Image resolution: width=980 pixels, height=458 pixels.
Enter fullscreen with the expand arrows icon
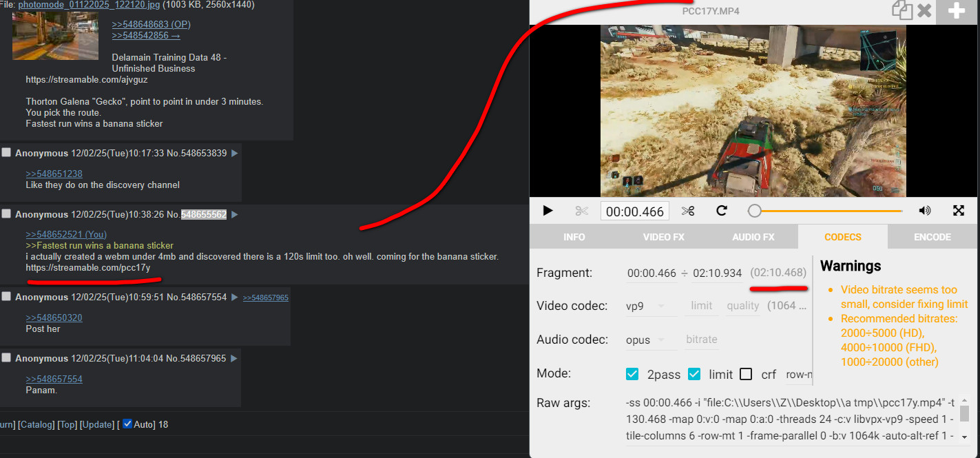coord(959,211)
